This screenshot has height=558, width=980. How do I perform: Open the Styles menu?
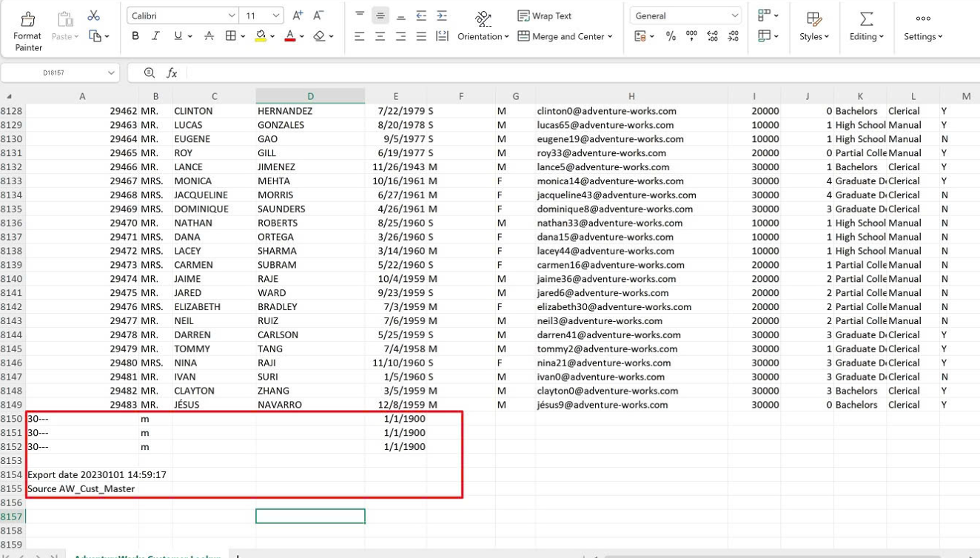(x=813, y=27)
